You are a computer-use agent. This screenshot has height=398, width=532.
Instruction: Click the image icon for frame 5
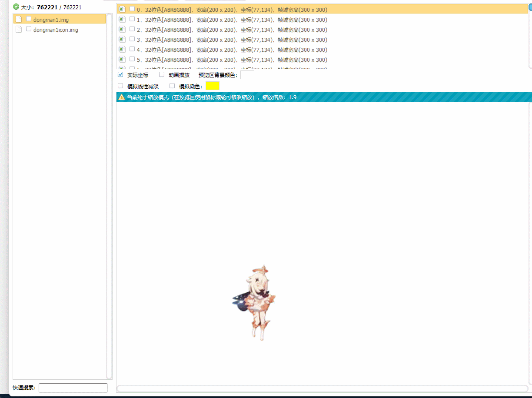pyautogui.click(x=122, y=59)
